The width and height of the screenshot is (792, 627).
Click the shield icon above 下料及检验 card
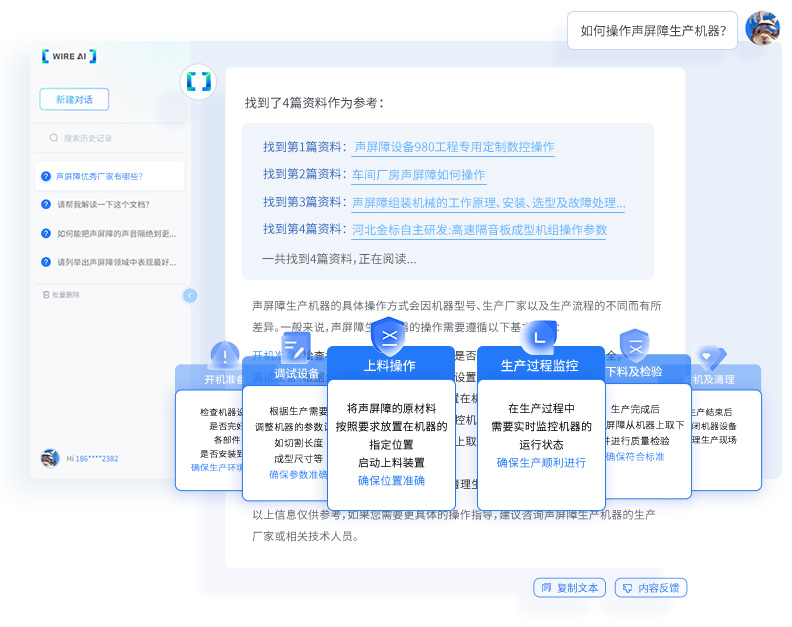click(634, 346)
